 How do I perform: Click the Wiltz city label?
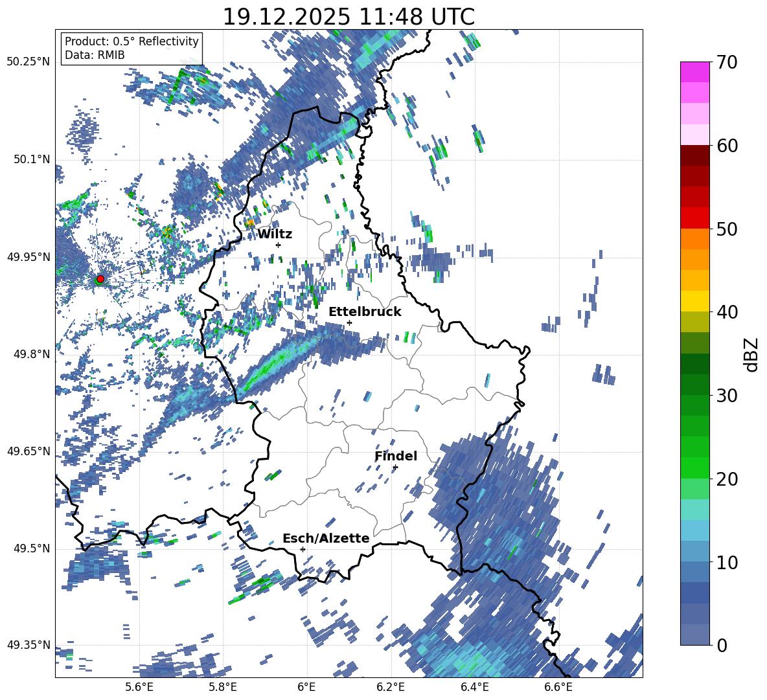[275, 234]
